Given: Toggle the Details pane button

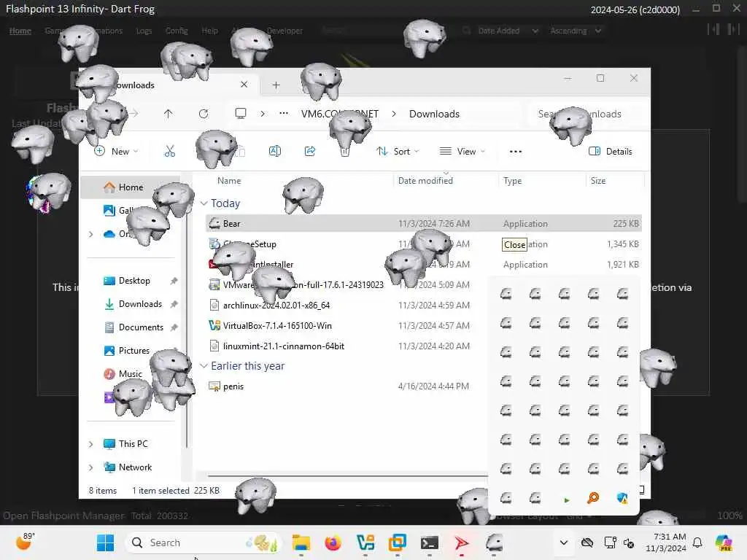Looking at the screenshot, I should [x=611, y=152].
